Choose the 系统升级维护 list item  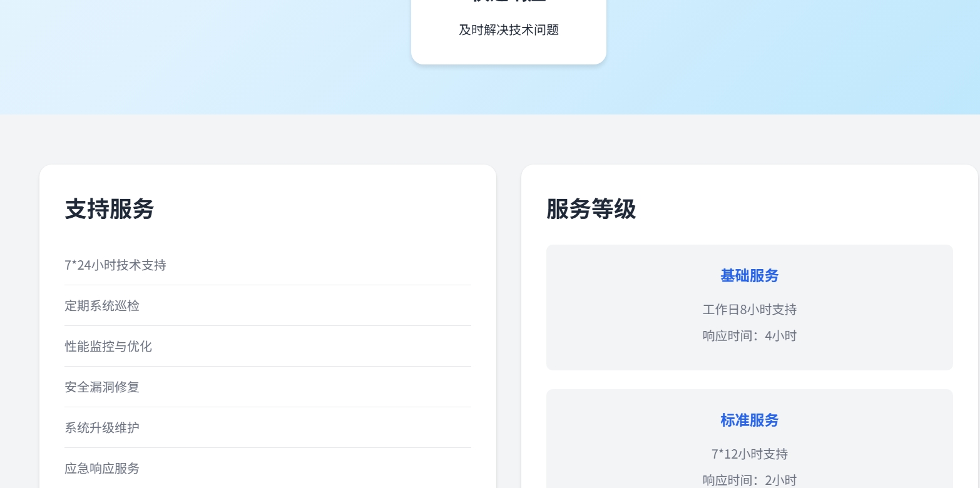click(x=102, y=428)
